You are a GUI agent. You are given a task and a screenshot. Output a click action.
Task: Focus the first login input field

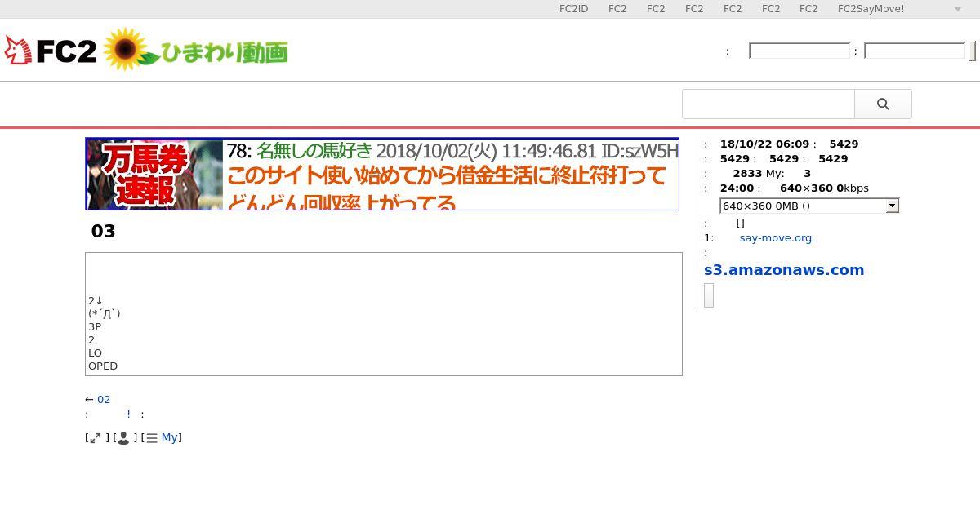[x=800, y=51]
